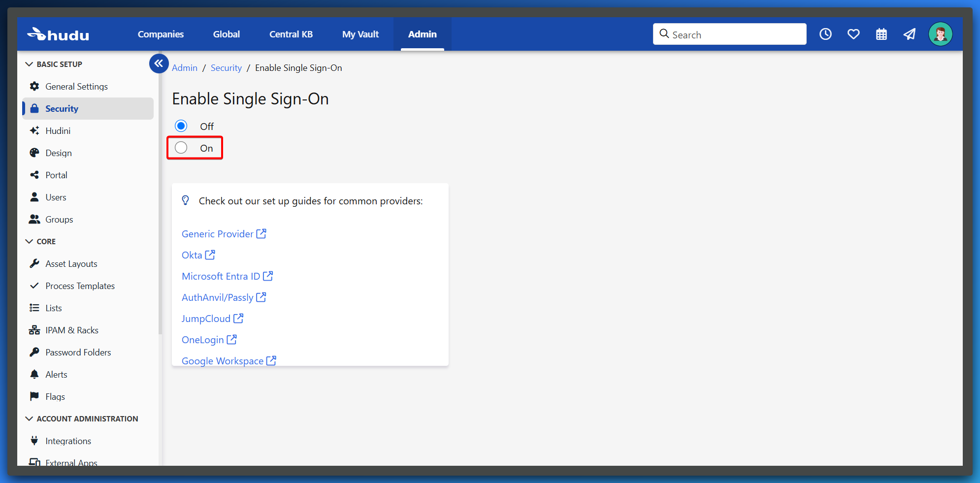The width and height of the screenshot is (980, 483).
Task: Click the IPAM & Racks network icon
Action: pyautogui.click(x=34, y=330)
